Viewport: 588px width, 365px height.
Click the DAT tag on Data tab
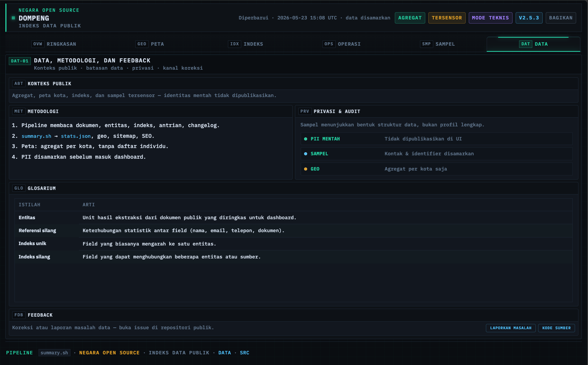point(526,44)
